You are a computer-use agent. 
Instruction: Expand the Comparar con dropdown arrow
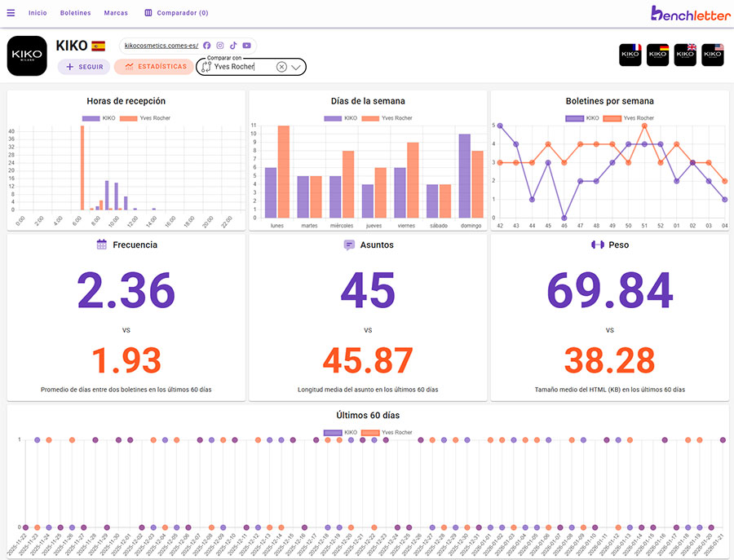point(296,68)
